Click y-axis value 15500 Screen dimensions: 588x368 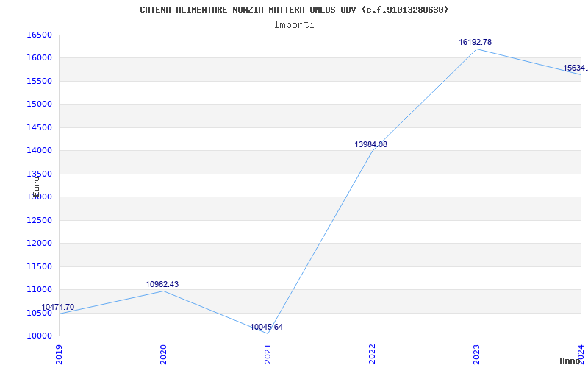39,81
